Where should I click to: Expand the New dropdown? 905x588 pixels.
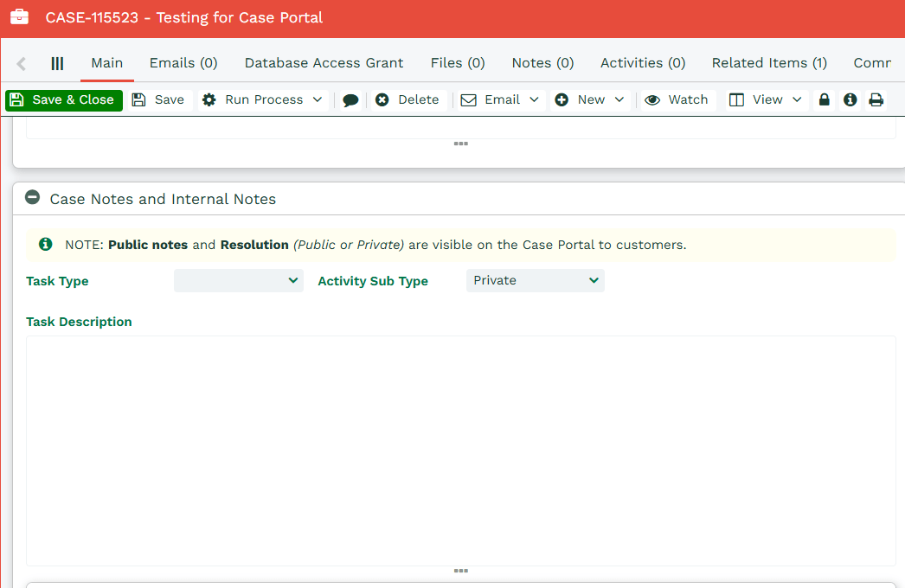(590, 99)
